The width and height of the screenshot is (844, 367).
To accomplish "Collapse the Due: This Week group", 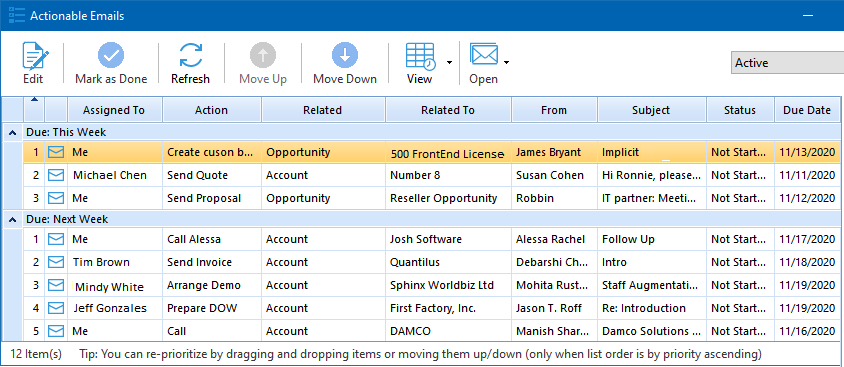I will point(12,132).
